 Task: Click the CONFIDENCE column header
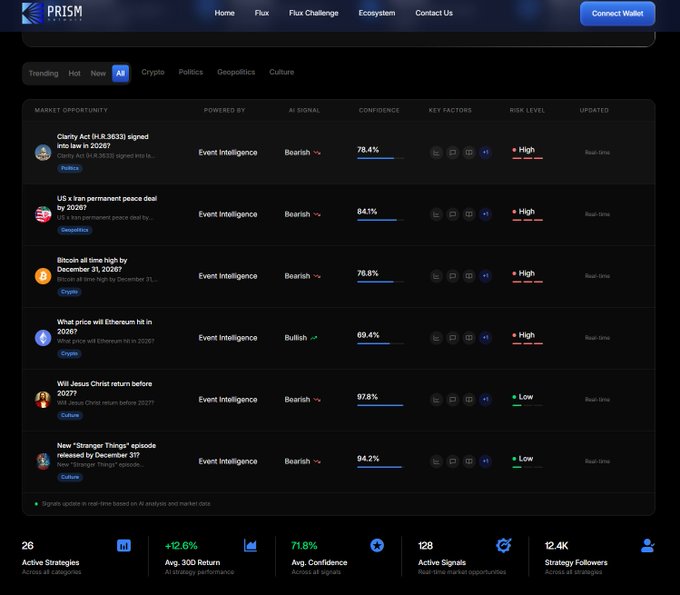click(379, 110)
